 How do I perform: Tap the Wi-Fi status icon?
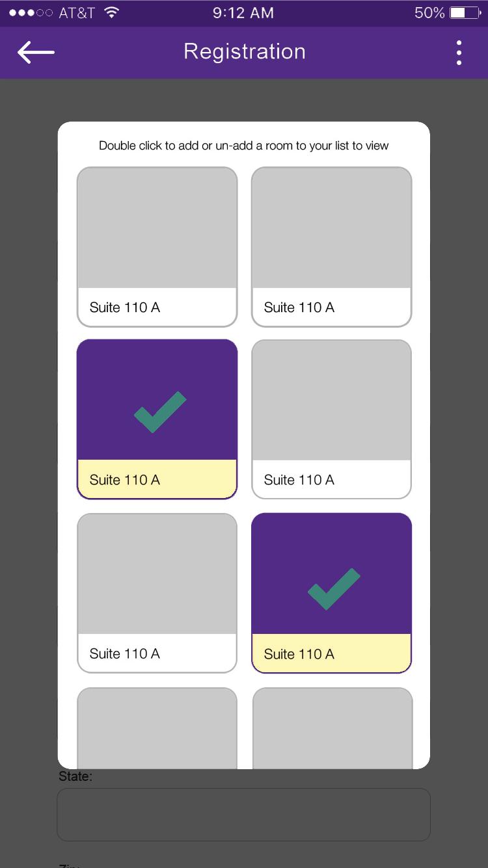(x=112, y=13)
